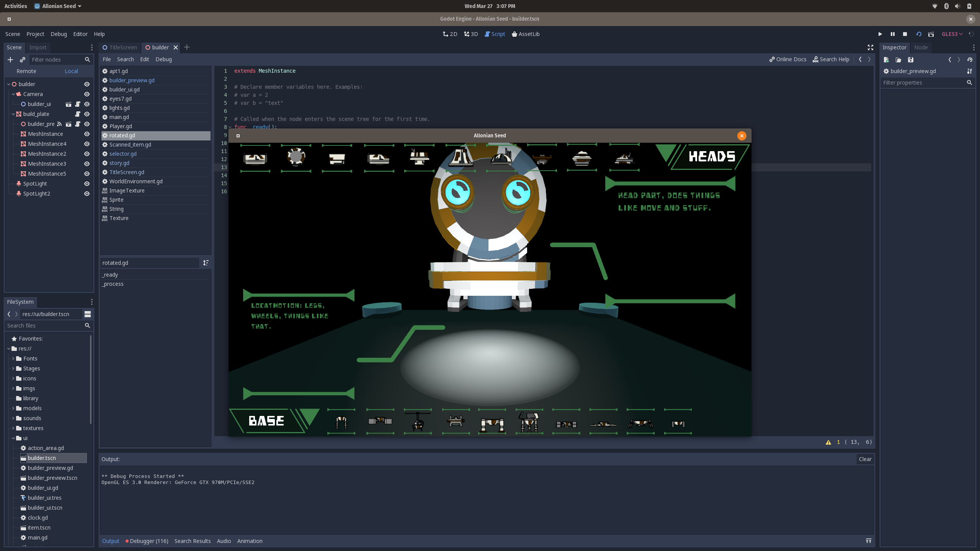Open Online Docs link
This screenshot has width=980, height=551.
tap(788, 59)
